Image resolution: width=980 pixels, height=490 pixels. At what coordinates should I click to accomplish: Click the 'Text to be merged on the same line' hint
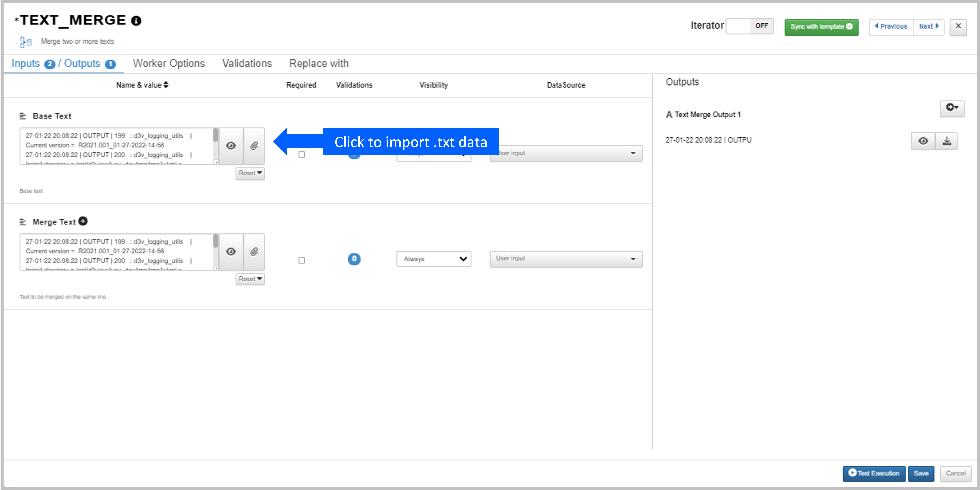pos(63,297)
